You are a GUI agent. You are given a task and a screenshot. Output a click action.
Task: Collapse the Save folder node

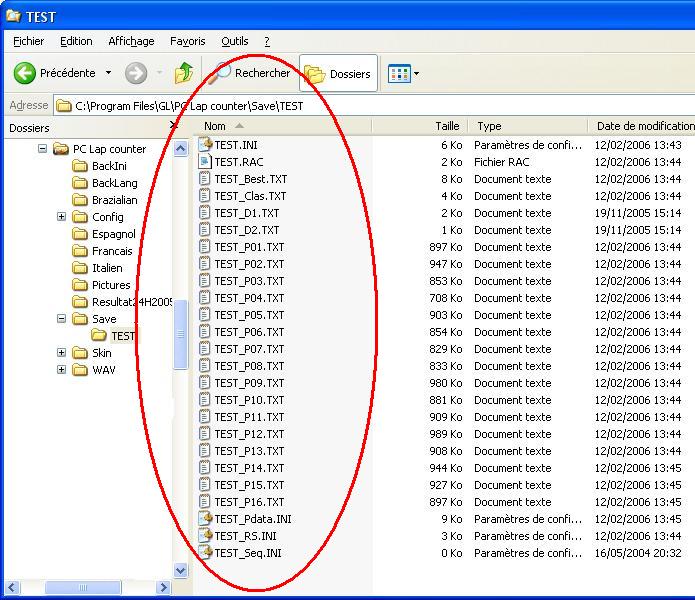coord(62,319)
